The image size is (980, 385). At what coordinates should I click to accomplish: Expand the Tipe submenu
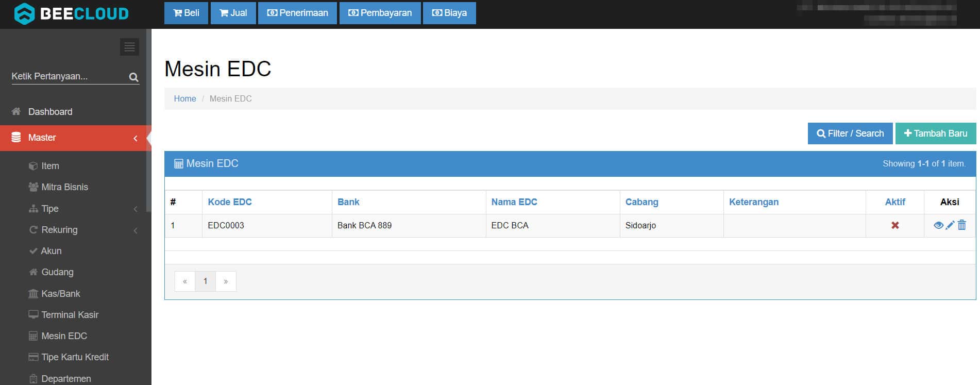pos(50,209)
